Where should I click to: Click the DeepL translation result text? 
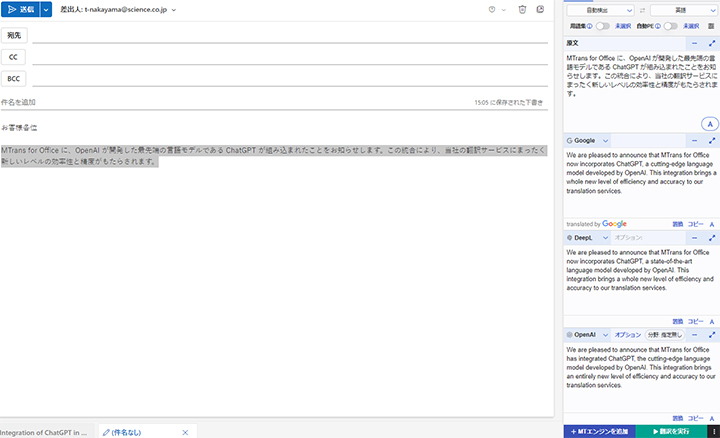pyautogui.click(x=640, y=270)
